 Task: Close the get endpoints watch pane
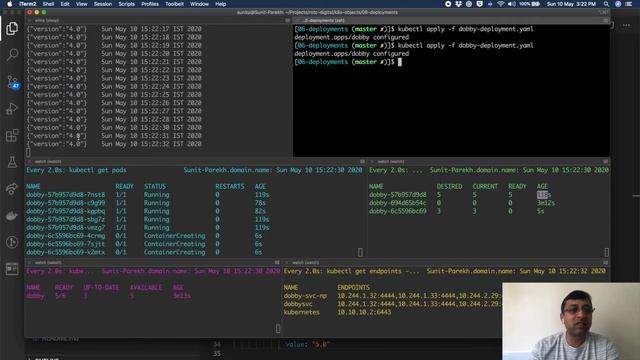pos(287,262)
